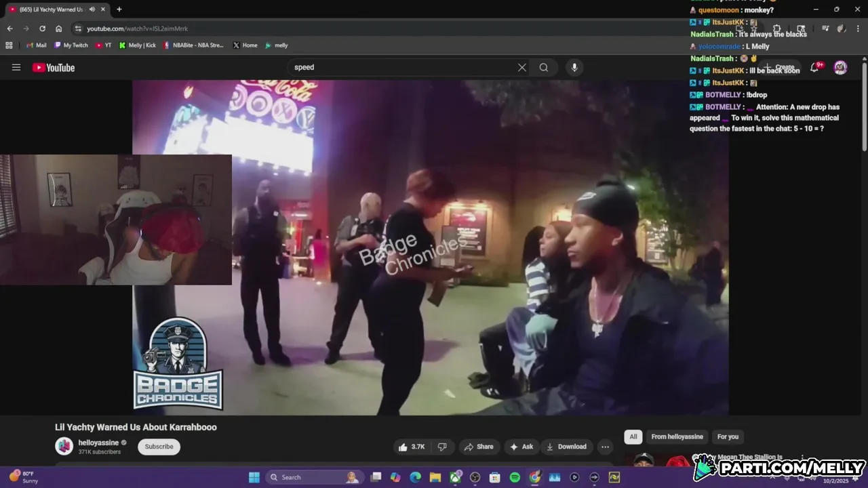Open Microsoft Edge from taskbar

click(x=415, y=477)
